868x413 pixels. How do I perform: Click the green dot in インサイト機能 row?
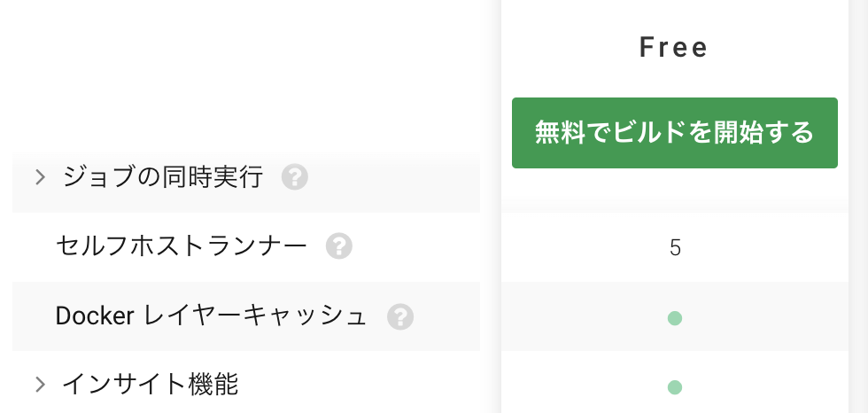click(x=674, y=387)
